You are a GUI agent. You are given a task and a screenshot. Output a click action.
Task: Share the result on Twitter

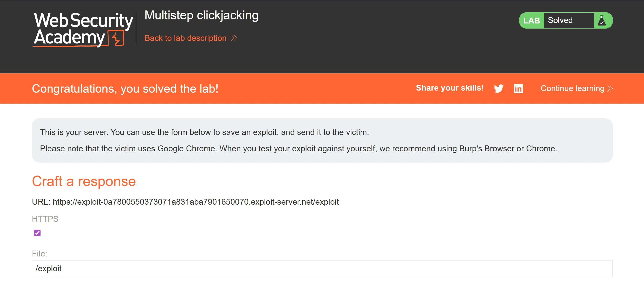[x=498, y=88]
